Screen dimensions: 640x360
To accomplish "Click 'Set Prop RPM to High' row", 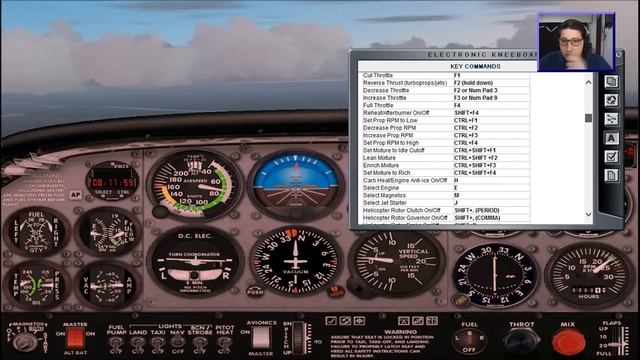I will coord(446,143).
